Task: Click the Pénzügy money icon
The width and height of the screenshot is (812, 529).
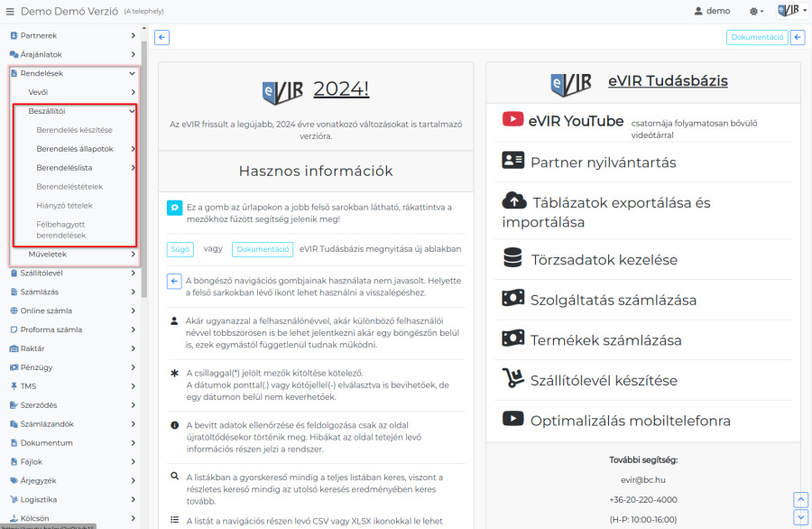Action: (x=14, y=367)
